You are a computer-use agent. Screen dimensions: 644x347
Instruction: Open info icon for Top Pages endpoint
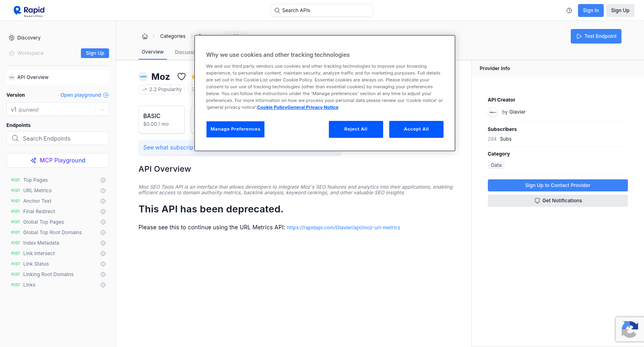click(103, 180)
